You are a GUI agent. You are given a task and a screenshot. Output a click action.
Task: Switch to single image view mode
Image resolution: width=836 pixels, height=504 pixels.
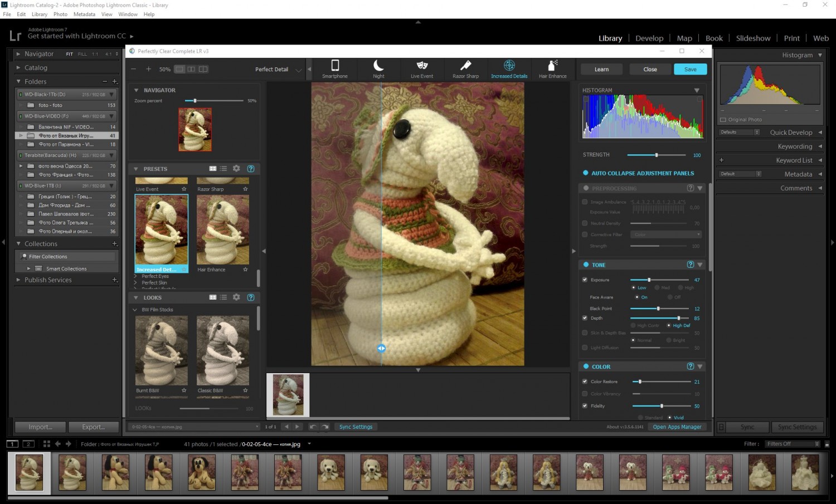pos(179,69)
